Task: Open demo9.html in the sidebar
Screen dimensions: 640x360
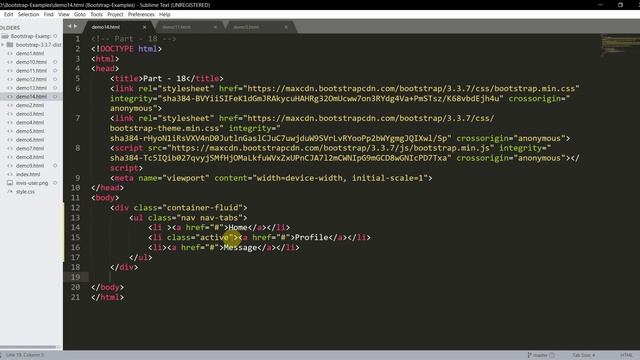Action: tap(30, 166)
